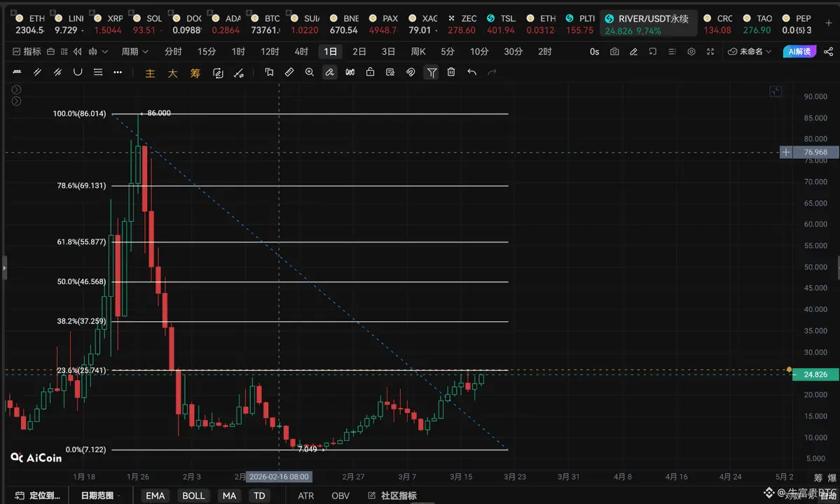
Task: Expand the 周期 period dropdown
Action: pyautogui.click(x=135, y=51)
